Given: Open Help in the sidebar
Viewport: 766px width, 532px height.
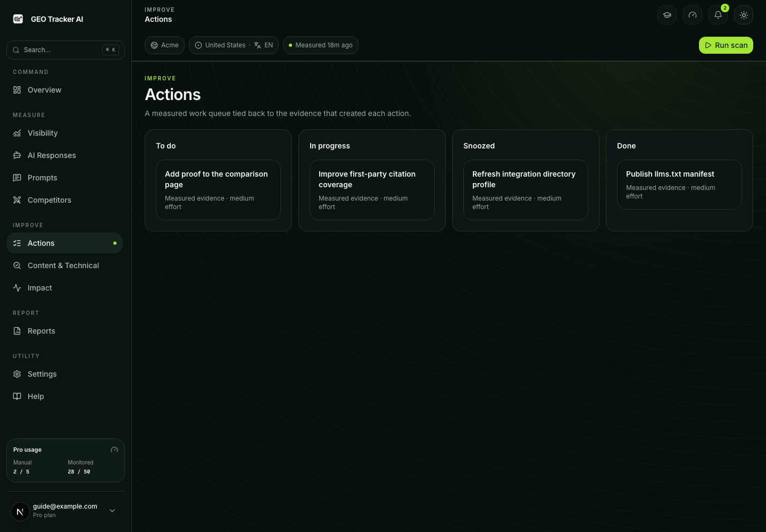Looking at the screenshot, I should (64, 396).
